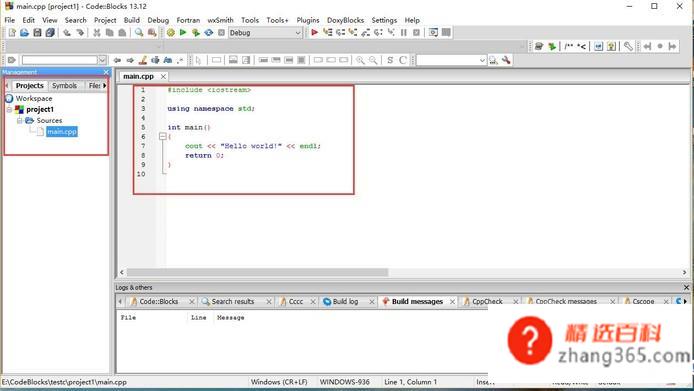This screenshot has height=391, width=694.
Task: Click the New file toolbar icon
Action: pos(12,33)
